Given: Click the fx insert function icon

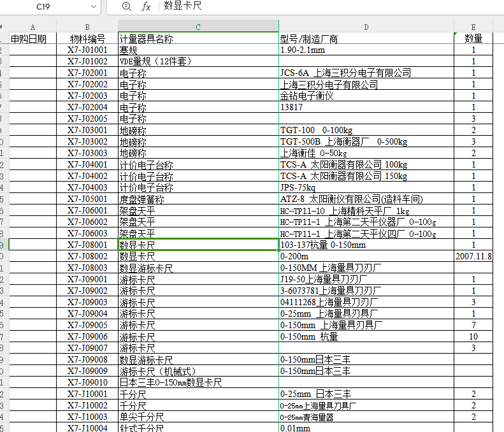Looking at the screenshot, I should coord(146,6).
